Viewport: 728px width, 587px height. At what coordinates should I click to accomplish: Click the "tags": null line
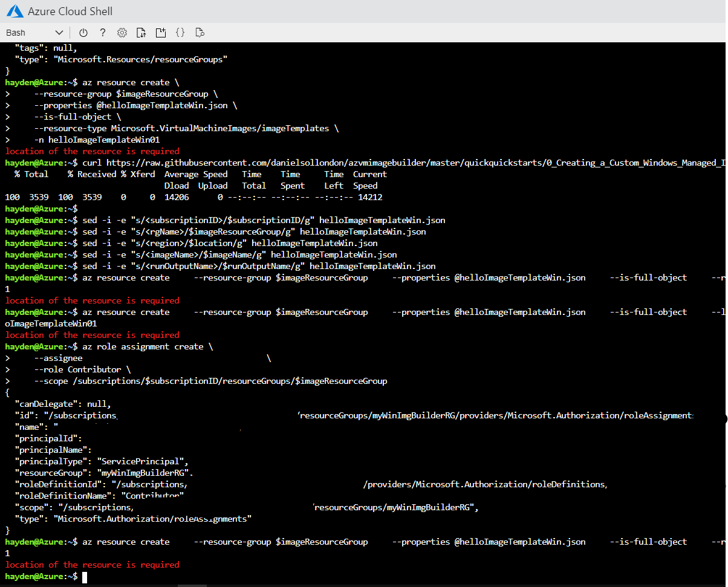point(46,48)
